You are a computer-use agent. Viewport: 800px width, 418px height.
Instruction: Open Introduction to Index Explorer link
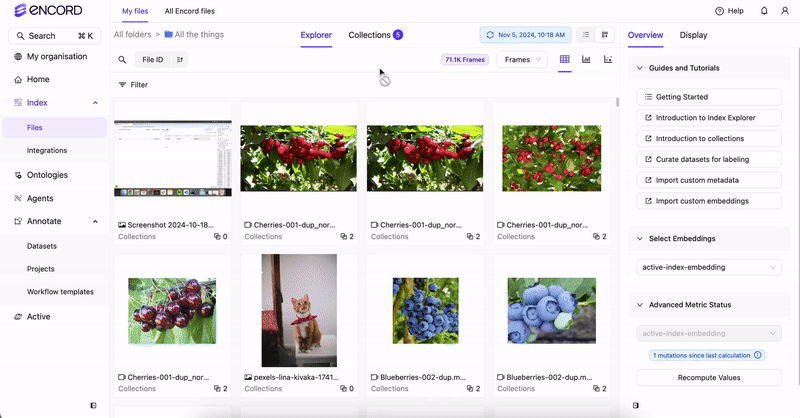tap(709, 118)
